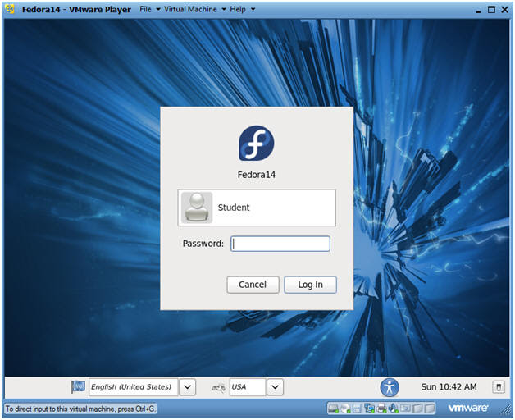Screen dimensions: 515x420
Task: Open the universal access preferences icon
Action: [x=390, y=387]
